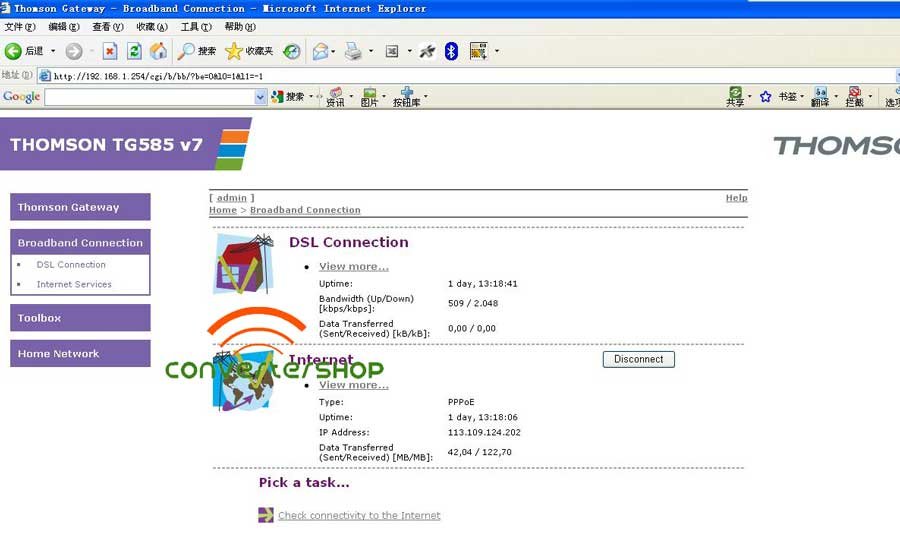Click the Home breadcrumb link
Image resolution: width=900 pixels, height=539 pixels.
point(223,210)
